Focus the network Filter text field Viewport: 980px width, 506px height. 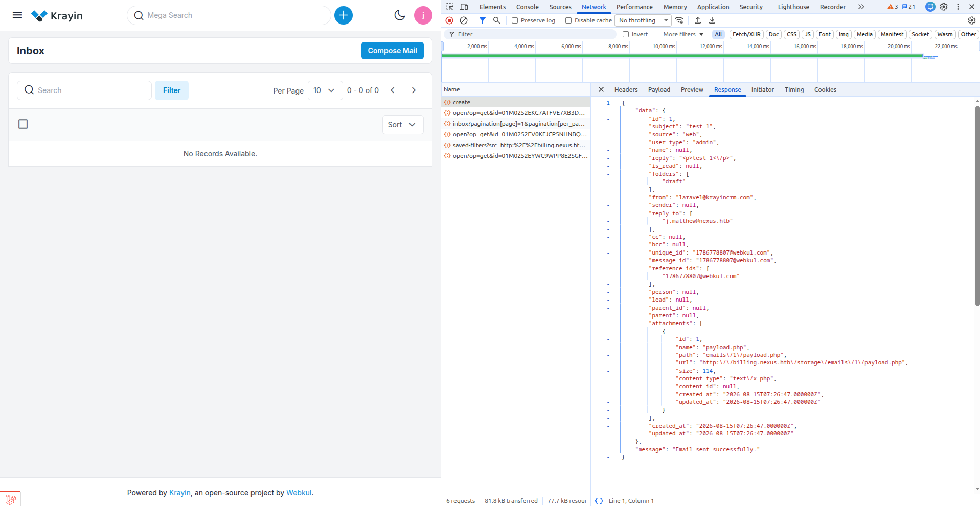click(530, 34)
